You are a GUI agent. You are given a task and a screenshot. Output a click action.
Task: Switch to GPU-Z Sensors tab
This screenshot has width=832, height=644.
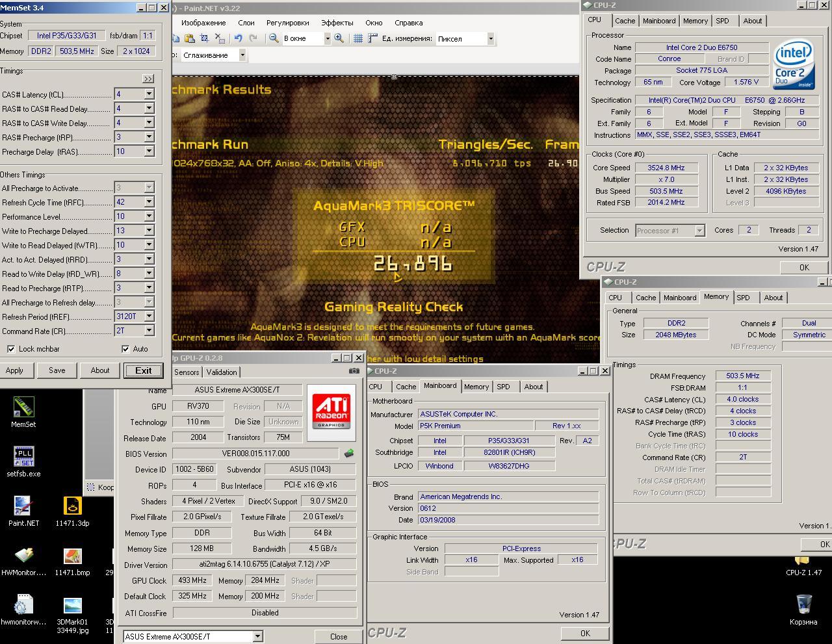(x=187, y=372)
